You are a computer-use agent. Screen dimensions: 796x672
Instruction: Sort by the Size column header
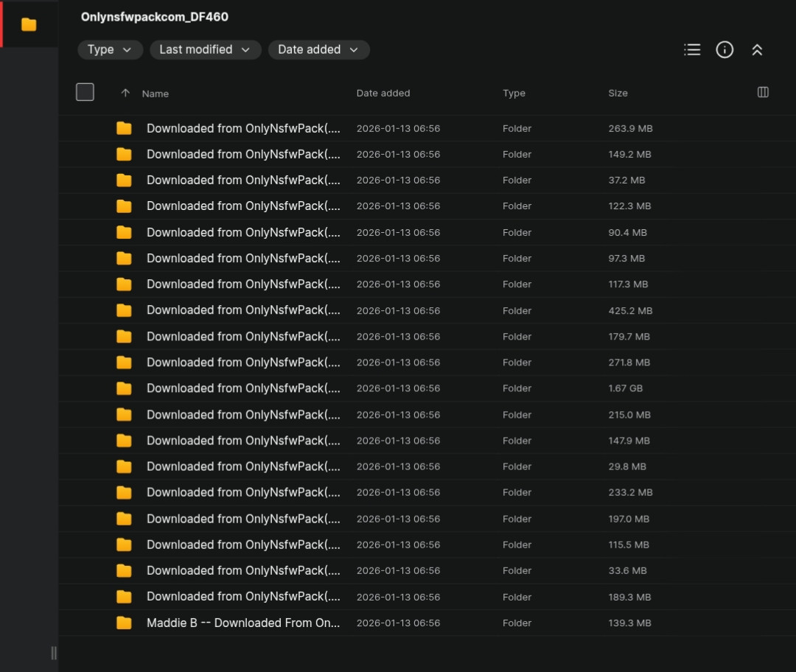coord(618,93)
